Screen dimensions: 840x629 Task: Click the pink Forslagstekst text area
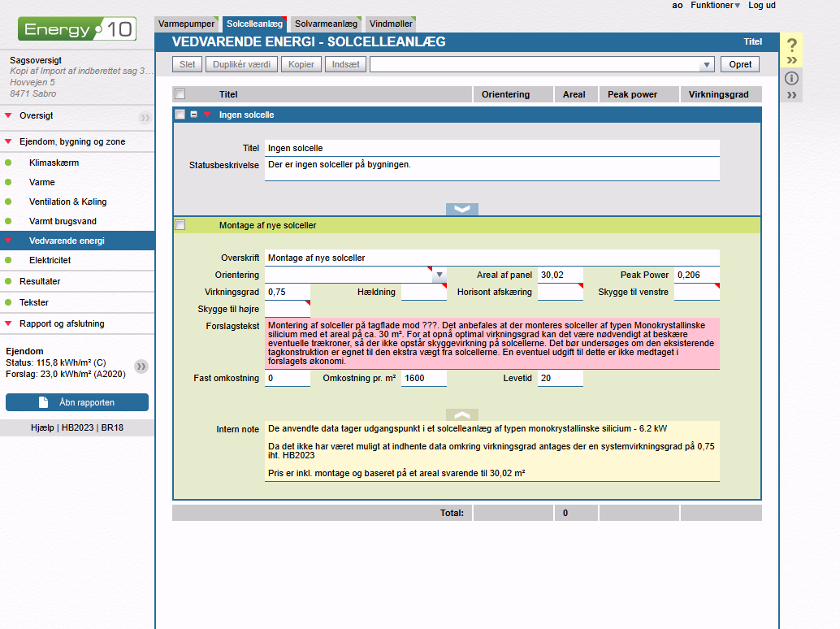[491, 343]
